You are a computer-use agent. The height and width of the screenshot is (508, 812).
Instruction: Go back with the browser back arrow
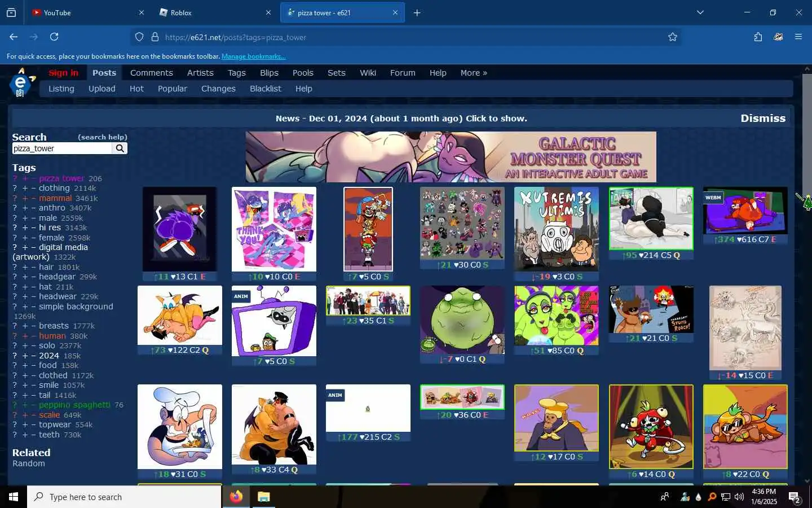click(14, 37)
